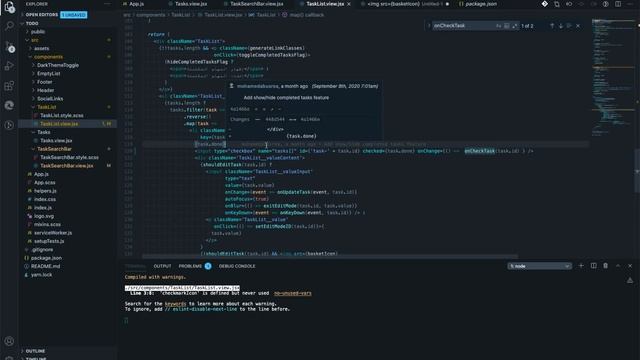Expand the Footer folder
Screen dimensions: 640x360
(44, 82)
